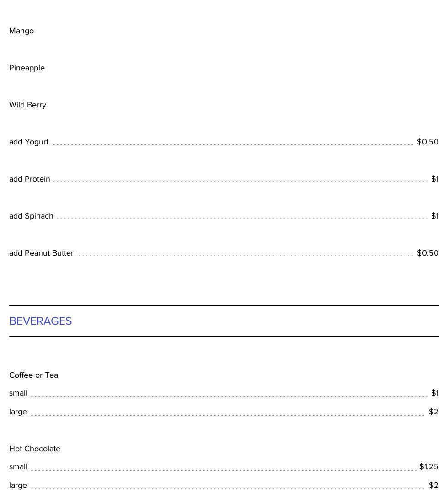Screen dimensions: 448x503
Task: Select the Hot Chocolate item
Action: 35,449
